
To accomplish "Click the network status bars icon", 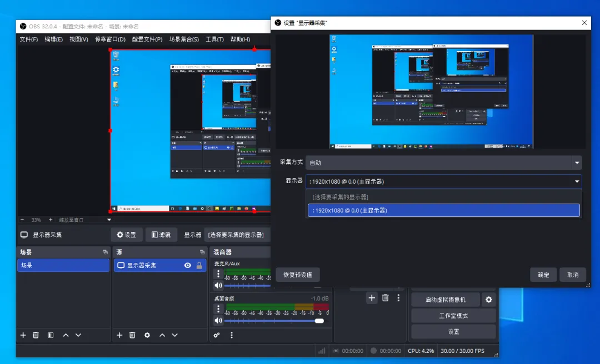I will (x=322, y=351).
